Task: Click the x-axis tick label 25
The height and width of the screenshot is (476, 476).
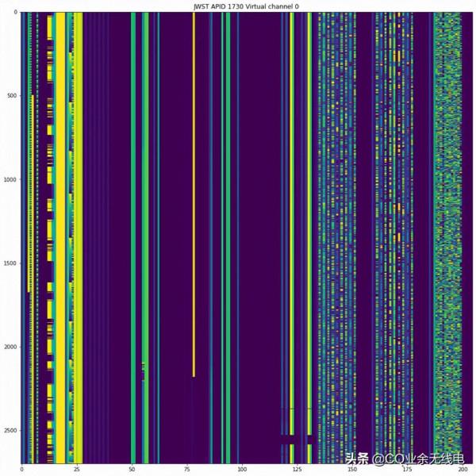Action: (77, 470)
